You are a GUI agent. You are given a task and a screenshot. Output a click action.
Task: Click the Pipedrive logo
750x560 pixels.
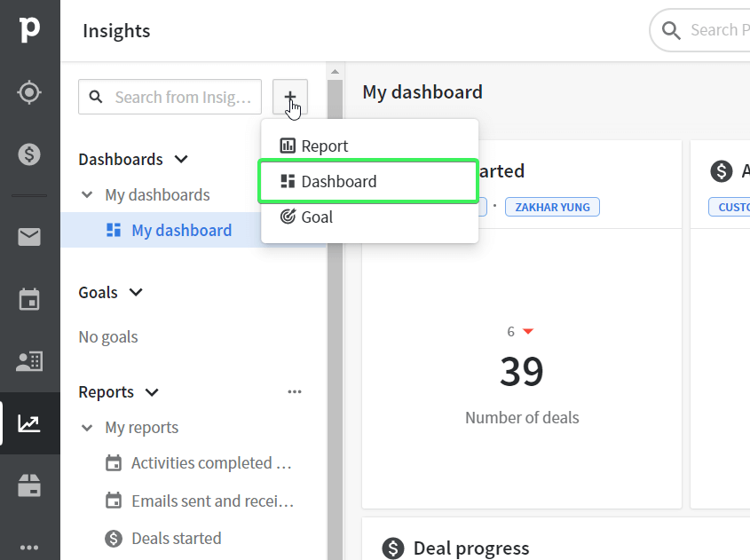pos(29,29)
